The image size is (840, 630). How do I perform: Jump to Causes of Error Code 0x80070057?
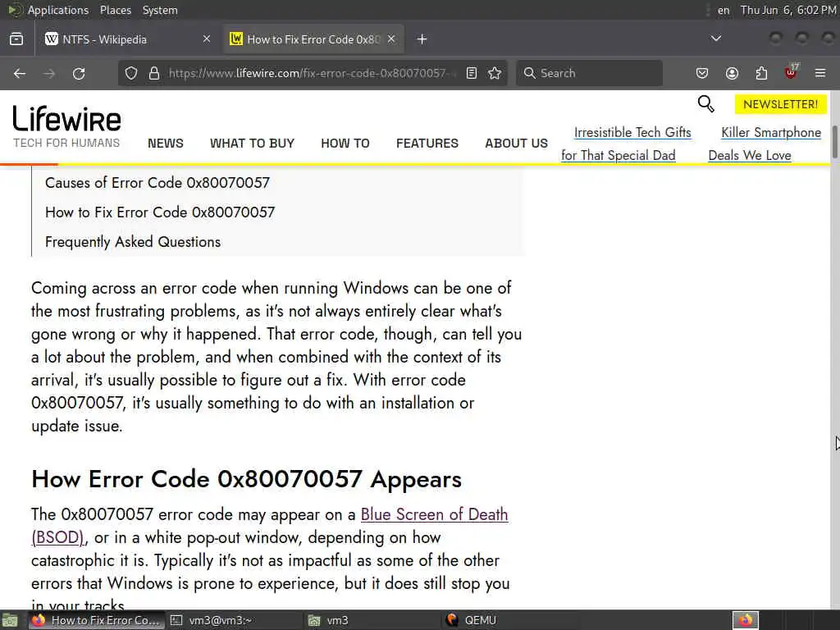157,183
